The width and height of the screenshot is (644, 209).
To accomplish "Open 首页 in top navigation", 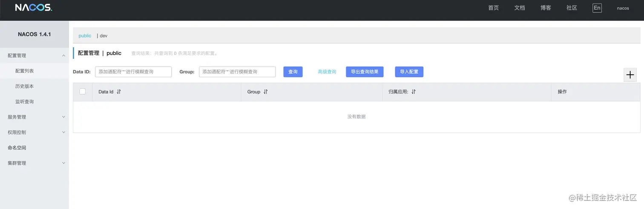I will pos(493,8).
